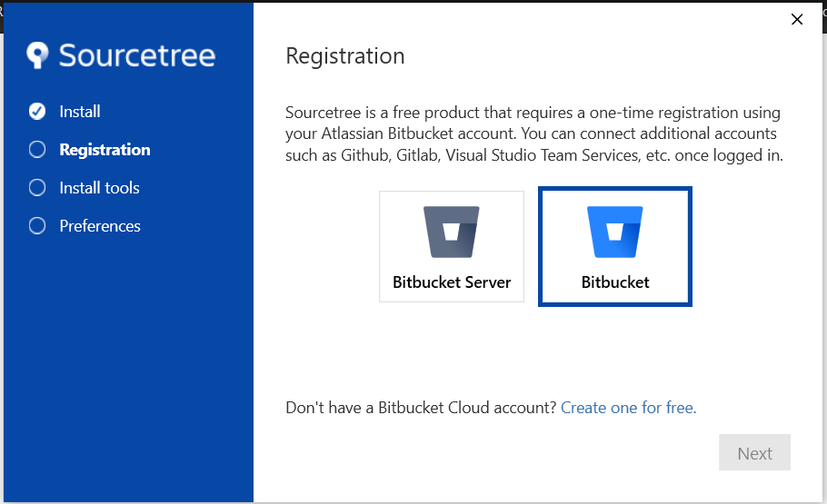Click the gray Bitbucket Server bucket icon
This screenshot has width=827, height=504.
452,232
